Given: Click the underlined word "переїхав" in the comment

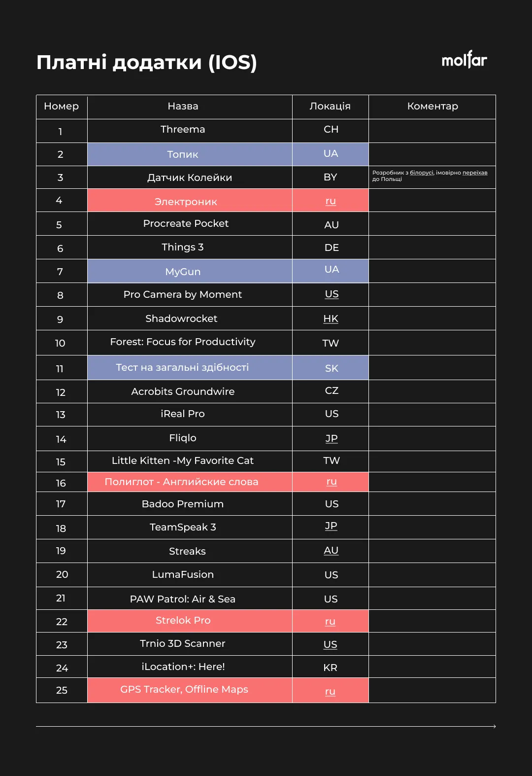Looking at the screenshot, I should [x=475, y=173].
